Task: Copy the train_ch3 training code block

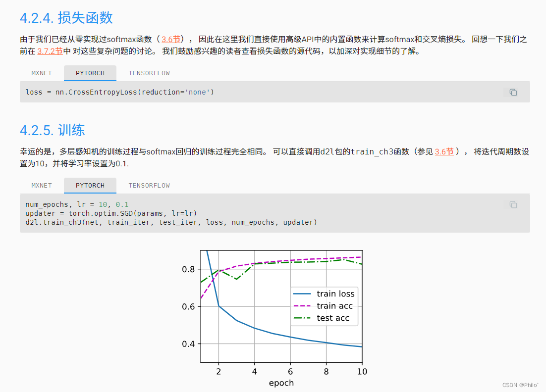Action: pos(513,204)
